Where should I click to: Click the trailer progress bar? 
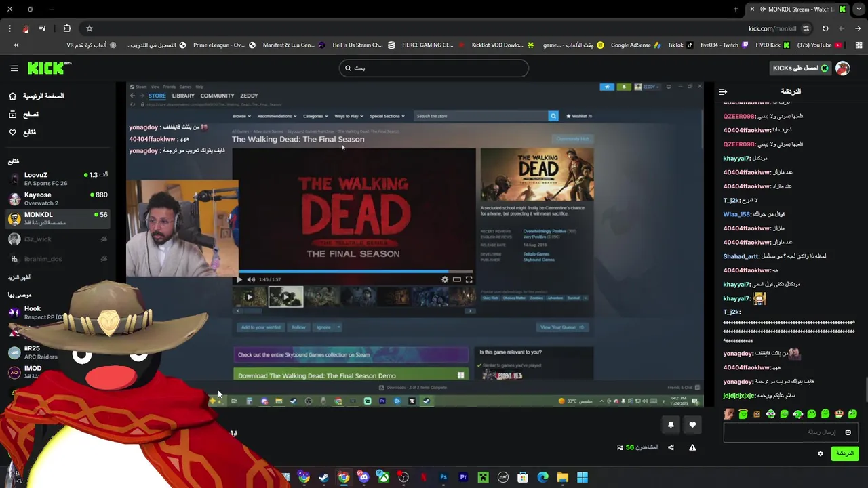[356, 272]
